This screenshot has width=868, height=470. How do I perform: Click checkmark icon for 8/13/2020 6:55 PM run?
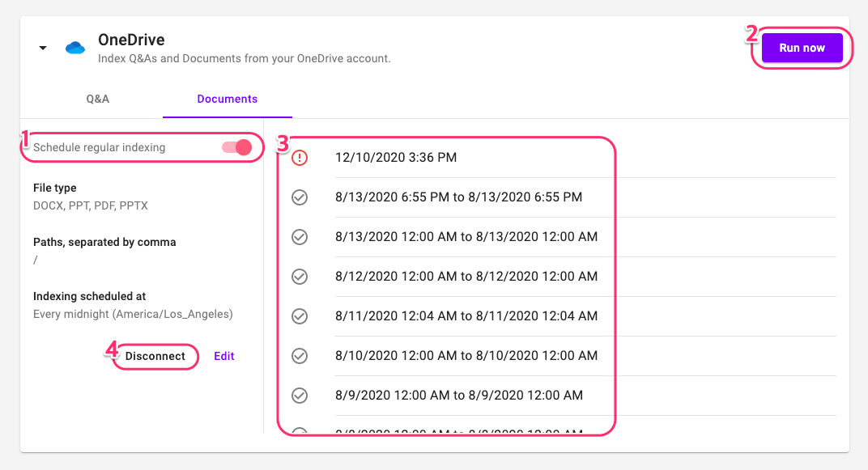click(x=300, y=197)
